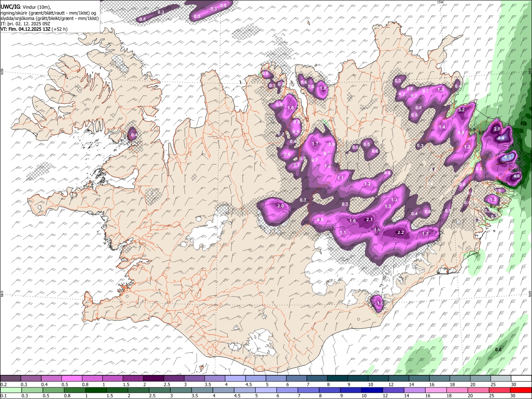This screenshot has height=399, width=532.
Task: Click the 'rigning/skúrir (grænt/blátt/rautt - mm/1klst)' header line
Action: coord(48,13)
